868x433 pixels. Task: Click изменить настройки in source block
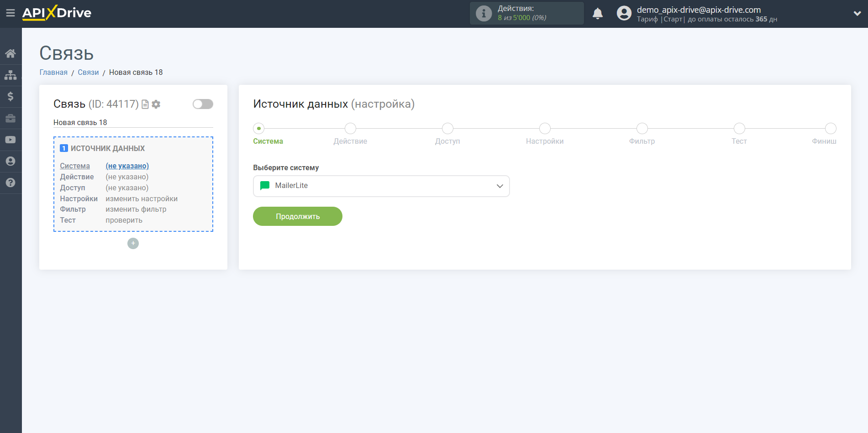click(142, 199)
